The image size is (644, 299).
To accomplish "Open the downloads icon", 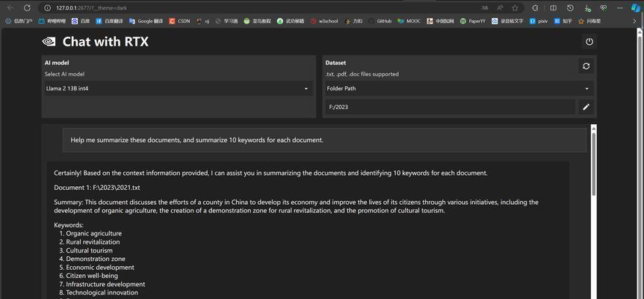I will (x=587, y=7).
